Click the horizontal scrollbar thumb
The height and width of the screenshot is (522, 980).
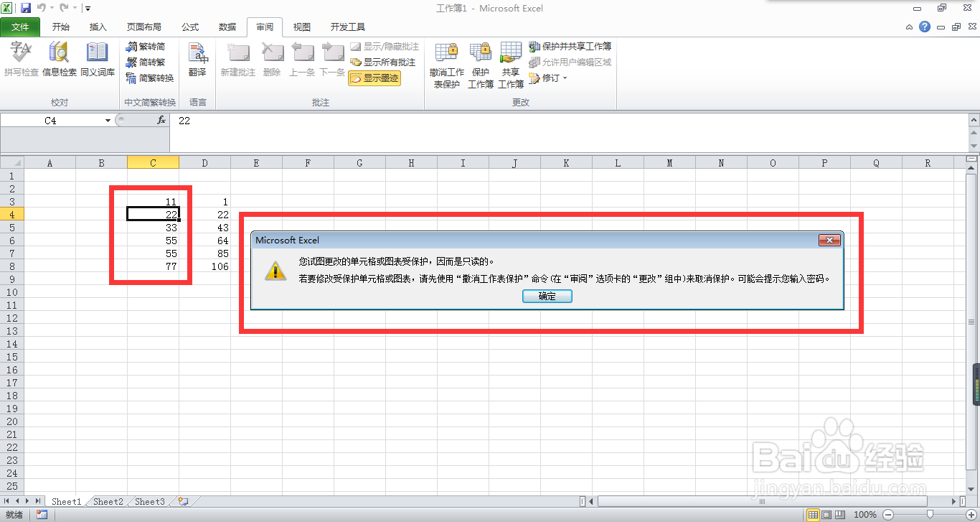point(762,501)
